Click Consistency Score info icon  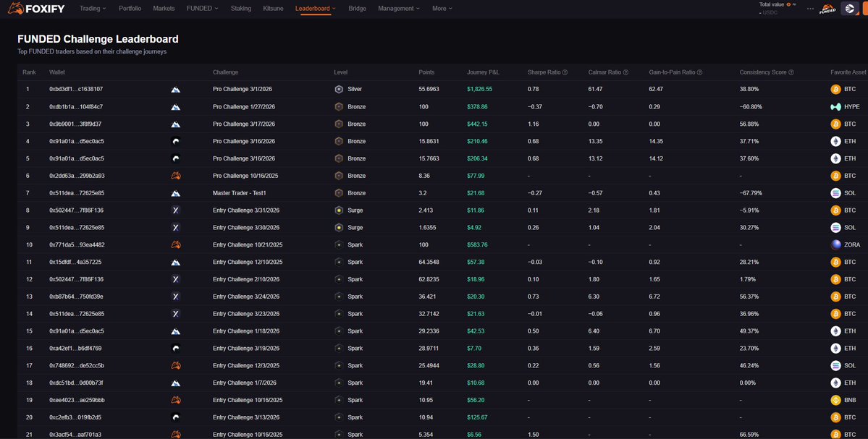(791, 72)
